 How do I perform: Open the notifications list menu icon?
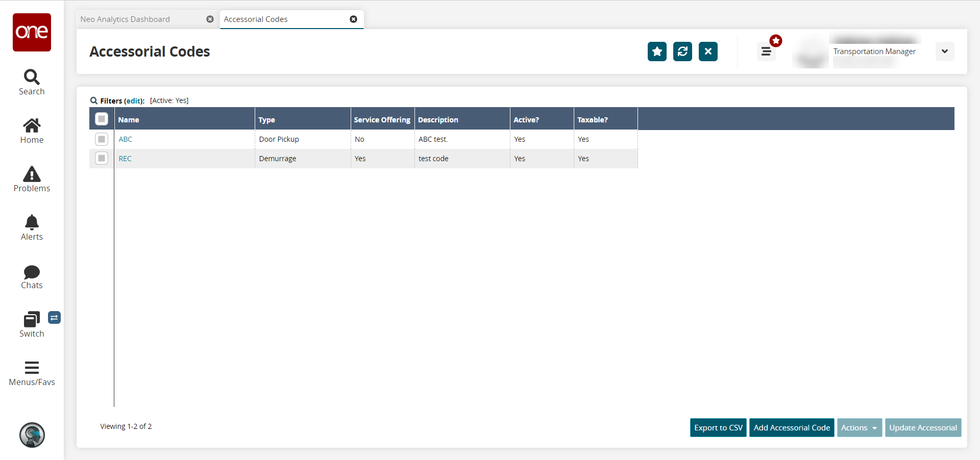point(766,52)
